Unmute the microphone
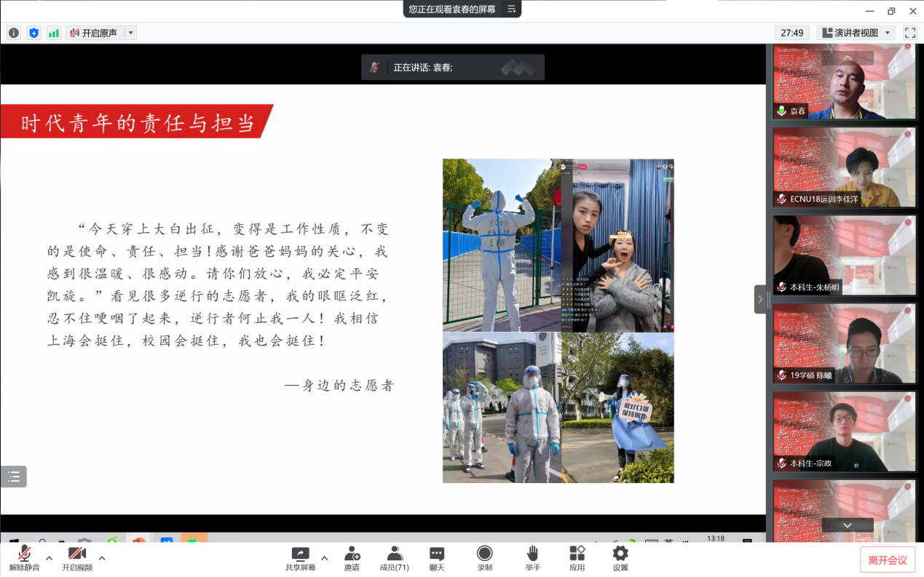The image size is (924, 577). tap(24, 558)
